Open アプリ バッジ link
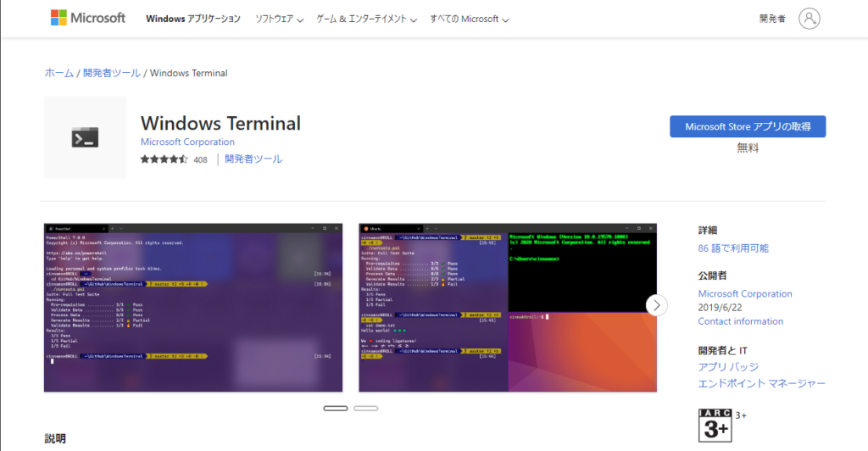Viewport: 868px width, 451px height. coord(728,367)
